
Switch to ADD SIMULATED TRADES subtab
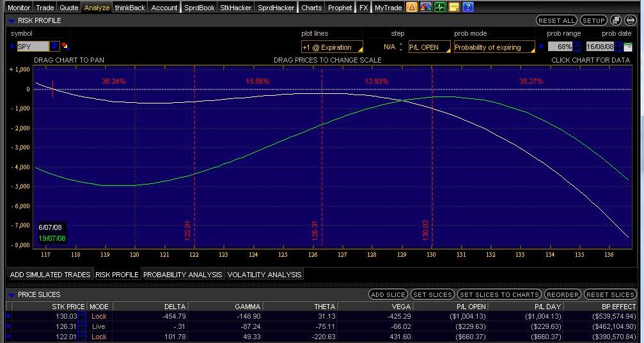pos(50,275)
